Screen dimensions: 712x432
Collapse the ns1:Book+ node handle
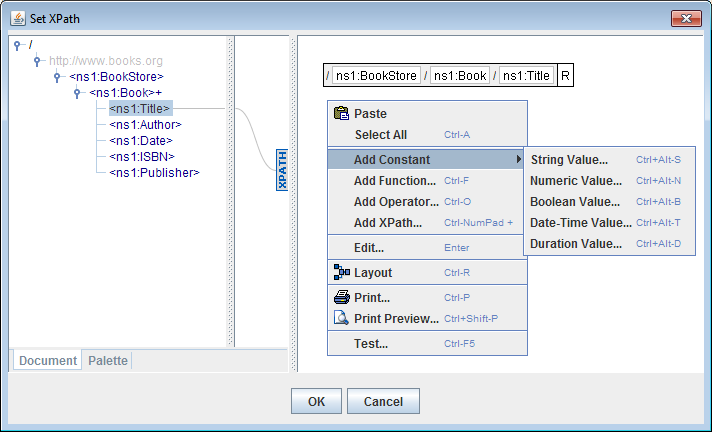click(79, 92)
